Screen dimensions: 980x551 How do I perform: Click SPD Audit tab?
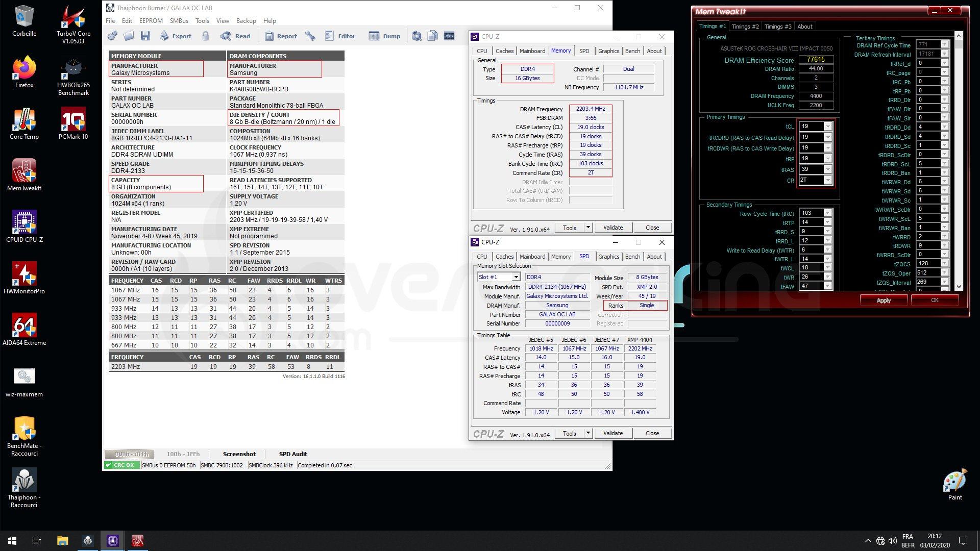click(293, 454)
